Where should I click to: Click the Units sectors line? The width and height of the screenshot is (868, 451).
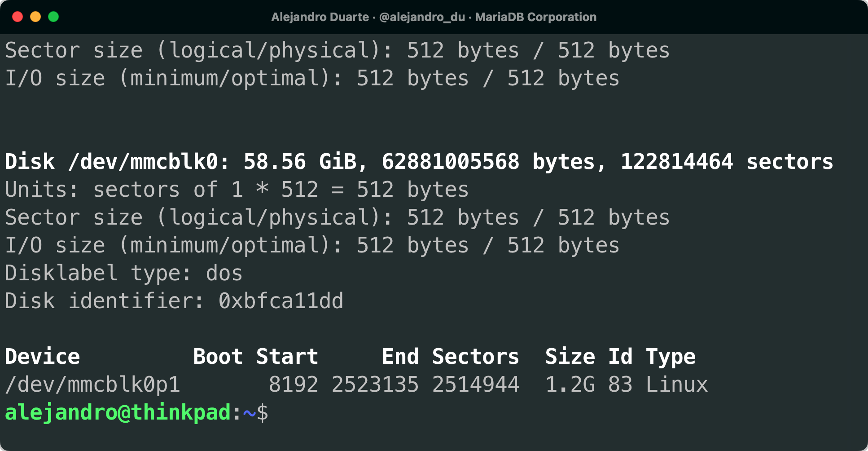pos(237,190)
